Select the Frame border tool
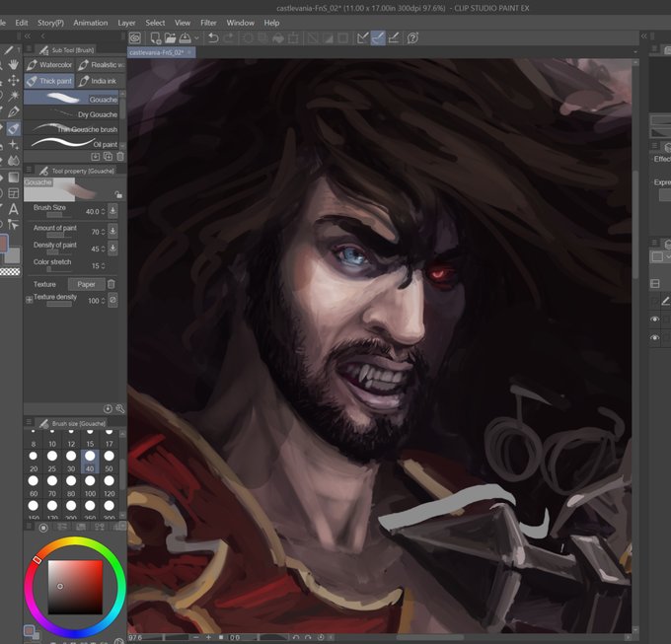The width and height of the screenshot is (671, 644). tap(14, 193)
